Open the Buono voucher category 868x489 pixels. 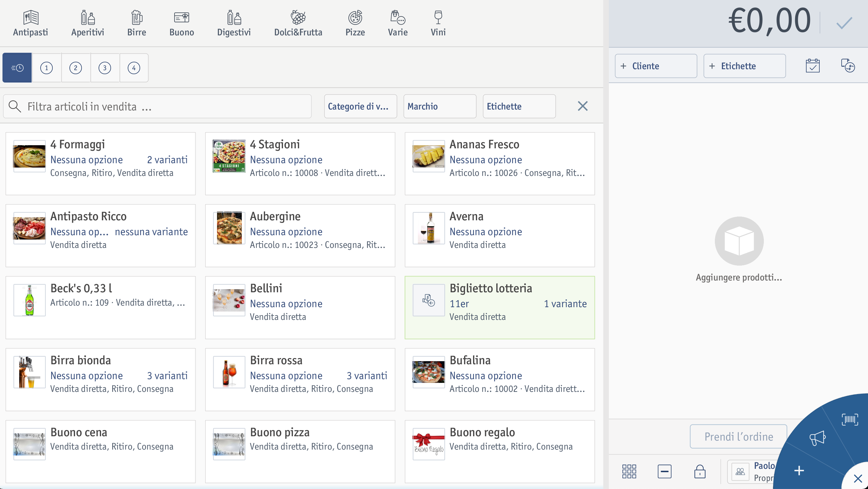182,23
